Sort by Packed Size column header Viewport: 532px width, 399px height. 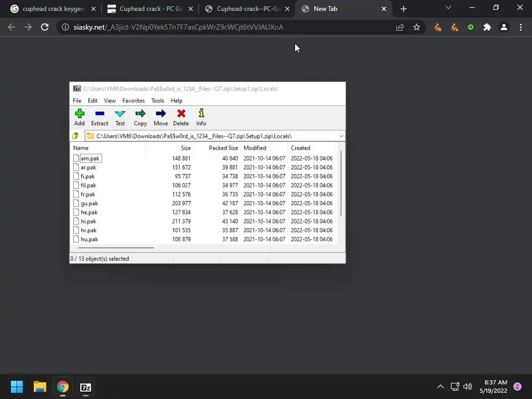click(217, 148)
